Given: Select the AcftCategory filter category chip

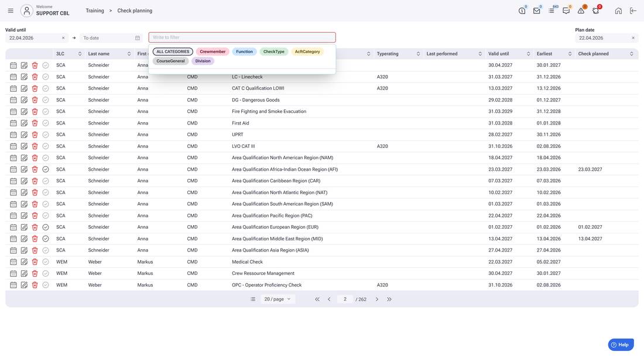Looking at the screenshot, I should point(307,51).
